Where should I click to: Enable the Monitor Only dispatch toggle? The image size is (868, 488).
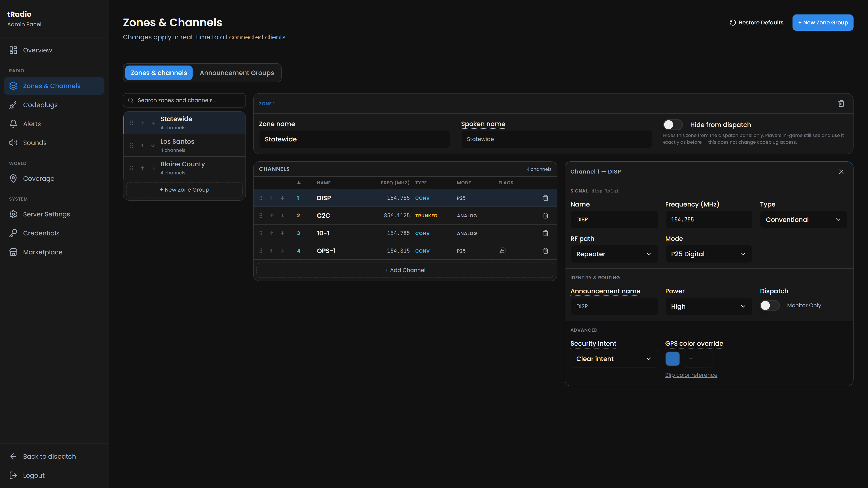coord(770,305)
